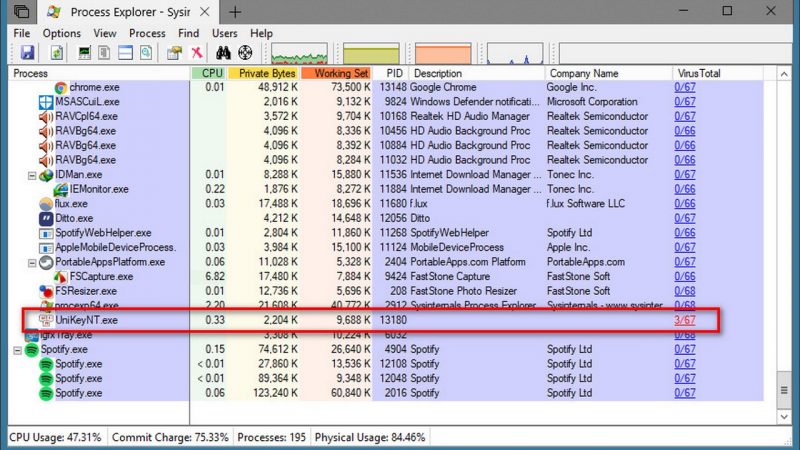Click the Save toolbar icon
The width and height of the screenshot is (800, 450).
pos(27,53)
